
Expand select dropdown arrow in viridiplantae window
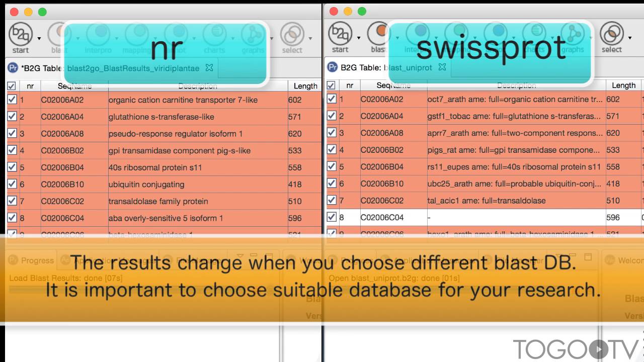point(310,38)
